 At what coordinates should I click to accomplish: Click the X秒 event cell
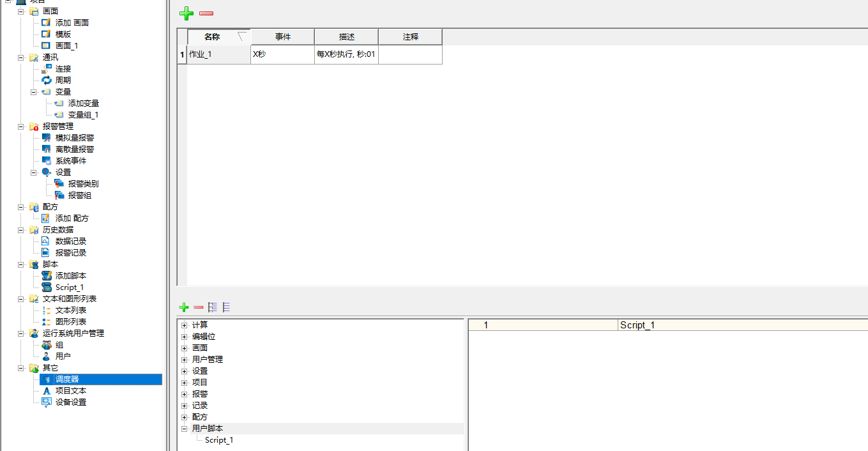(282, 54)
